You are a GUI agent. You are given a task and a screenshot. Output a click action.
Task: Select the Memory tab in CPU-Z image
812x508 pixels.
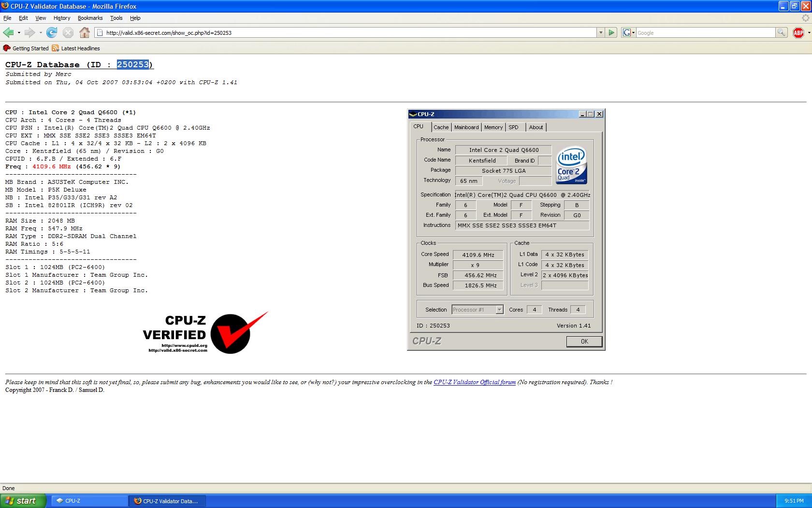pyautogui.click(x=493, y=127)
